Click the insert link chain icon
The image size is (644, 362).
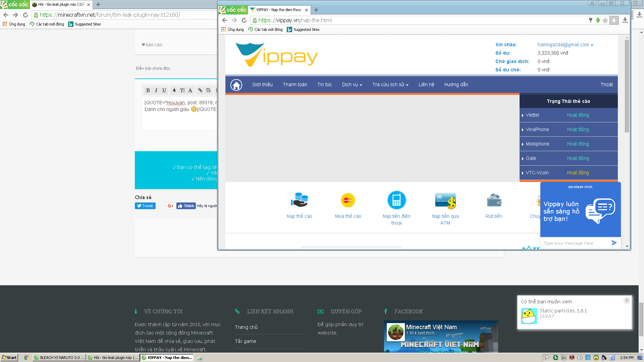tap(200, 90)
